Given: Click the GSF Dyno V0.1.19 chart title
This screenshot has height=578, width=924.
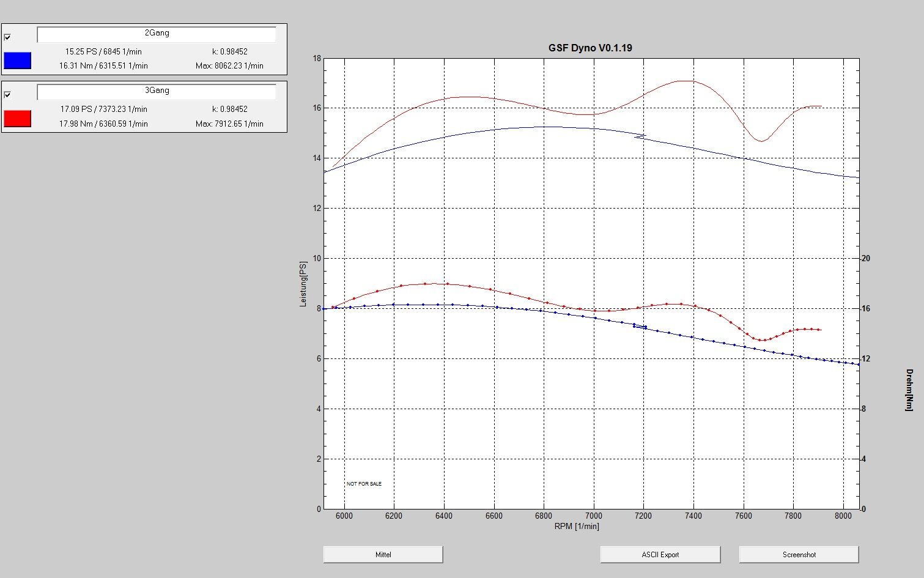Looking at the screenshot, I should point(590,48).
